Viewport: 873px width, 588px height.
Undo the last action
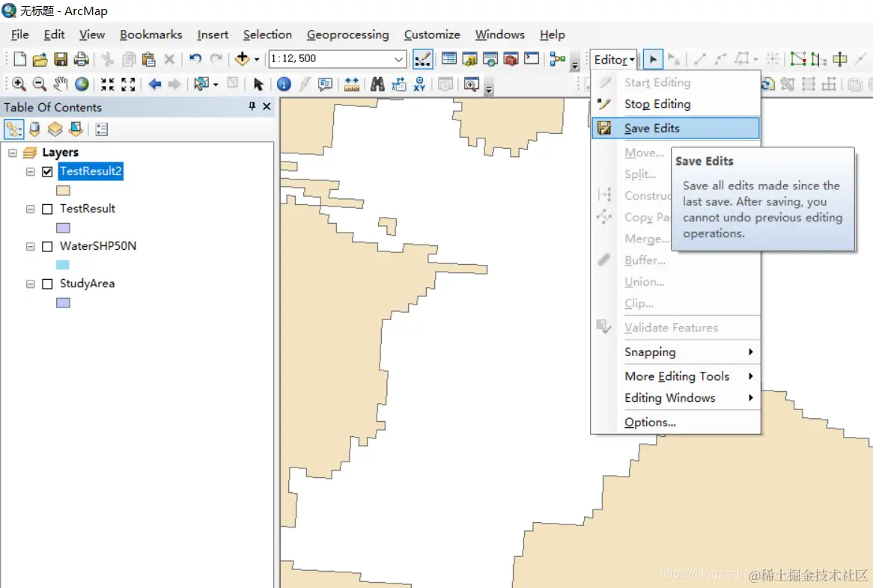[x=195, y=58]
